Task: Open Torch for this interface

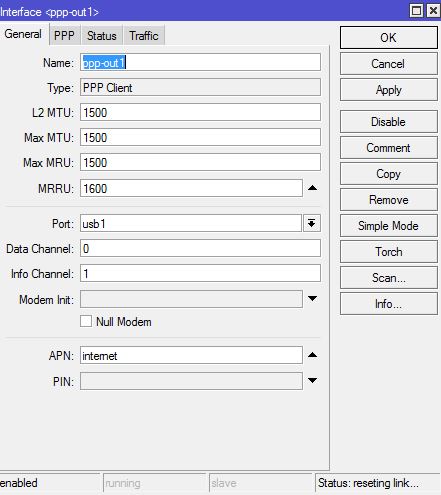Action: (x=389, y=252)
